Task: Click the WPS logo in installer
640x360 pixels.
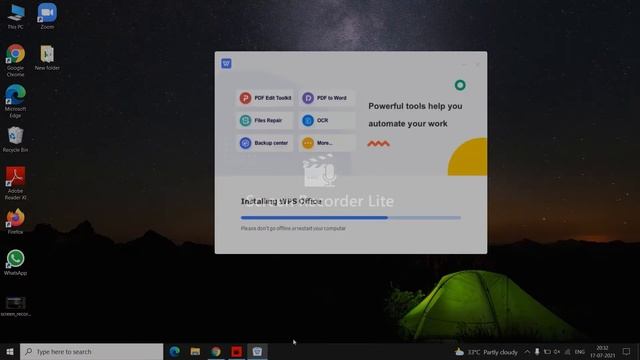Action: 227,63
